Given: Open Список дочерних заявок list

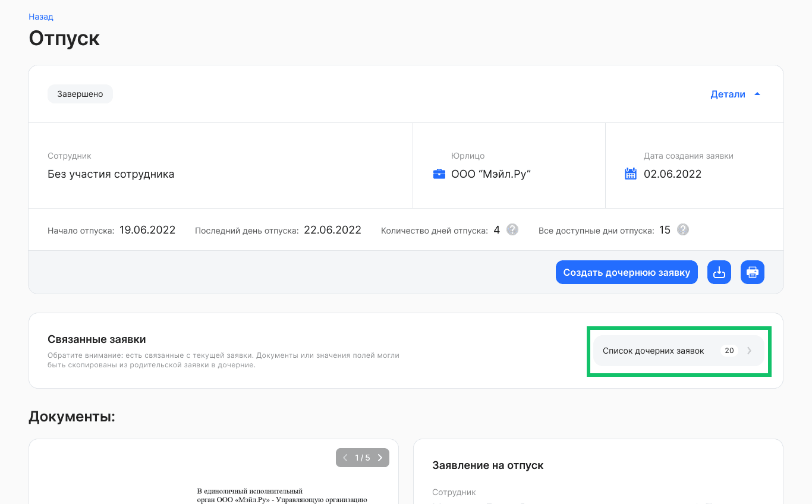Looking at the screenshot, I should [679, 351].
